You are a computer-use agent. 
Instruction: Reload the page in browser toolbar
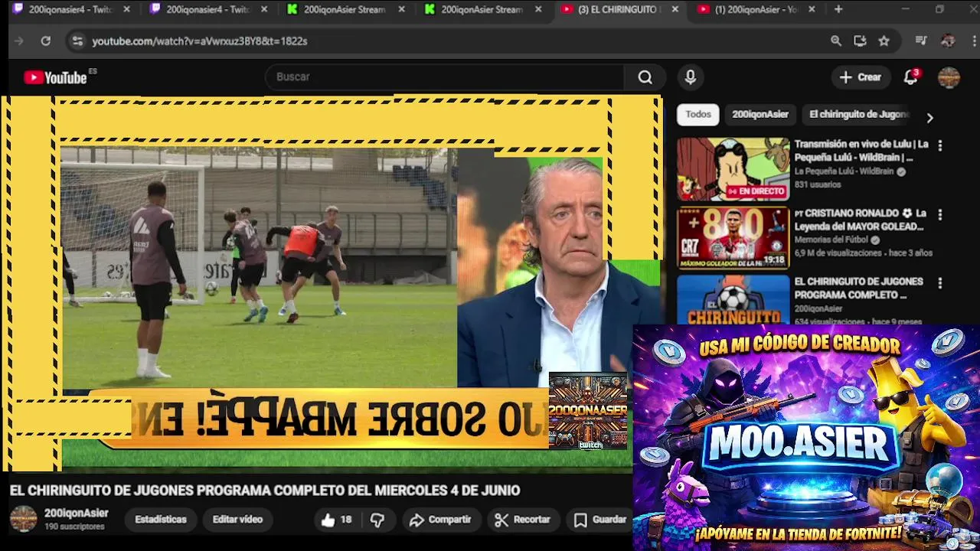point(46,41)
